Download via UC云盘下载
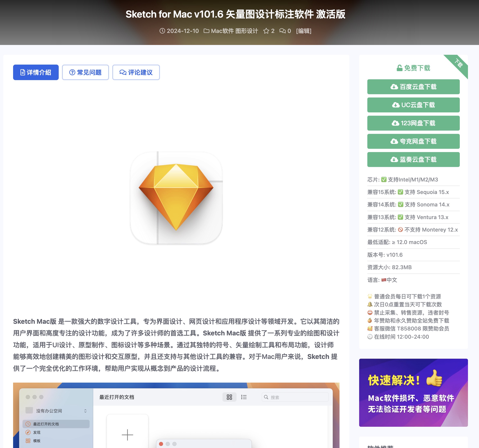The width and height of the screenshot is (479, 448). coord(413,105)
